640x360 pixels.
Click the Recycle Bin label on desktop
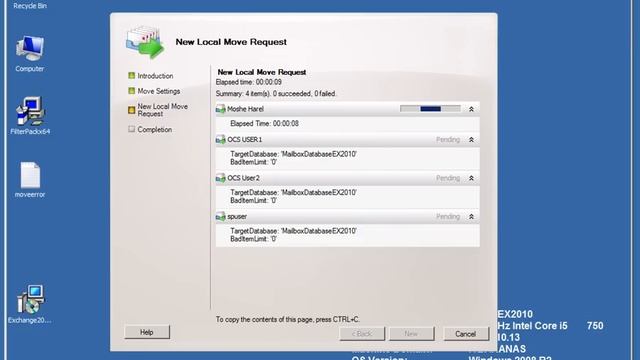(x=30, y=6)
